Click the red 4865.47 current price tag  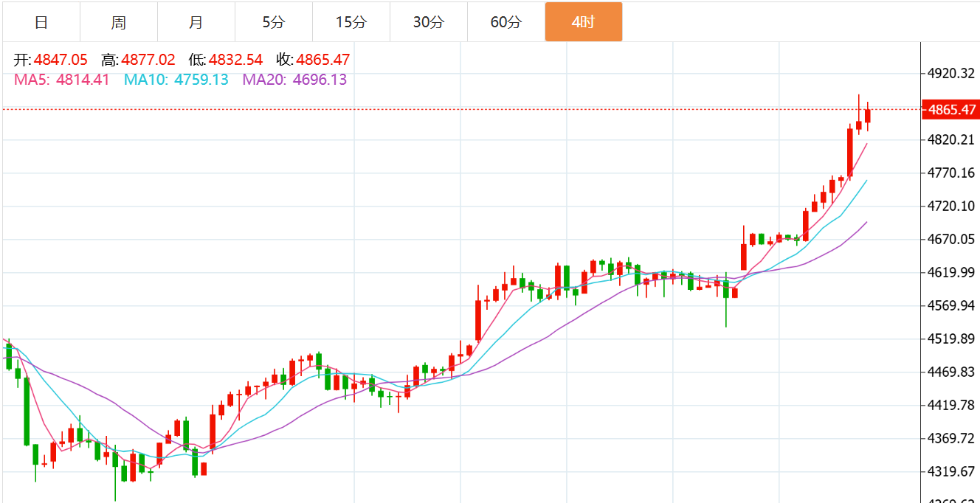951,110
